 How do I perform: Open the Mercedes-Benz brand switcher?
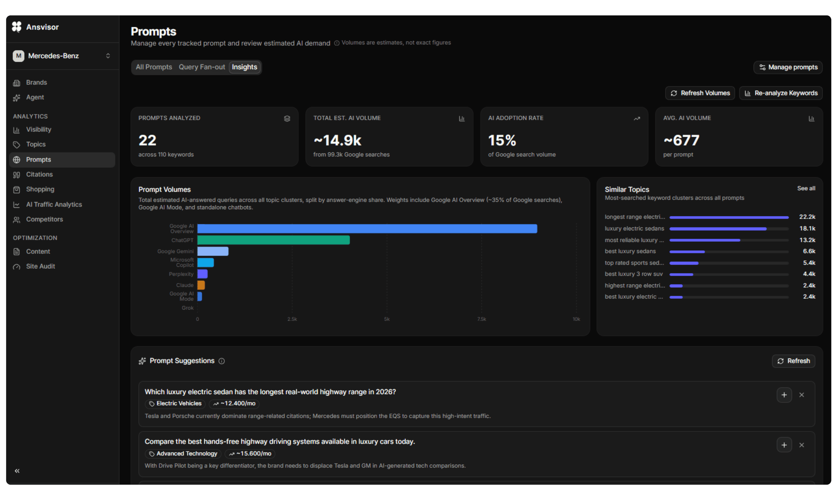[x=62, y=56]
